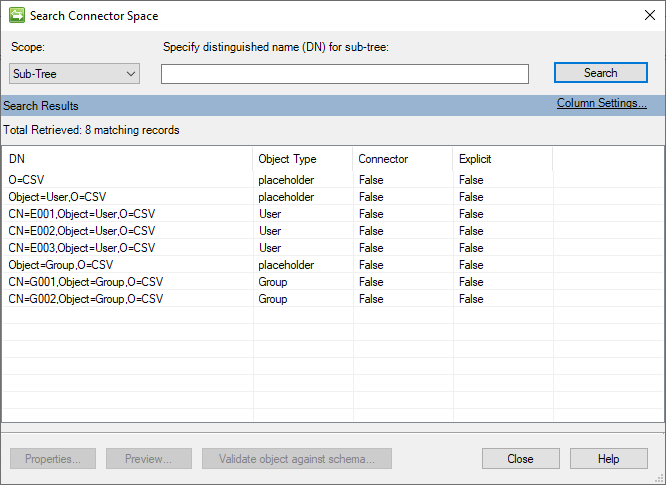Sort by the Connector column header
666x485 pixels.
403,159
